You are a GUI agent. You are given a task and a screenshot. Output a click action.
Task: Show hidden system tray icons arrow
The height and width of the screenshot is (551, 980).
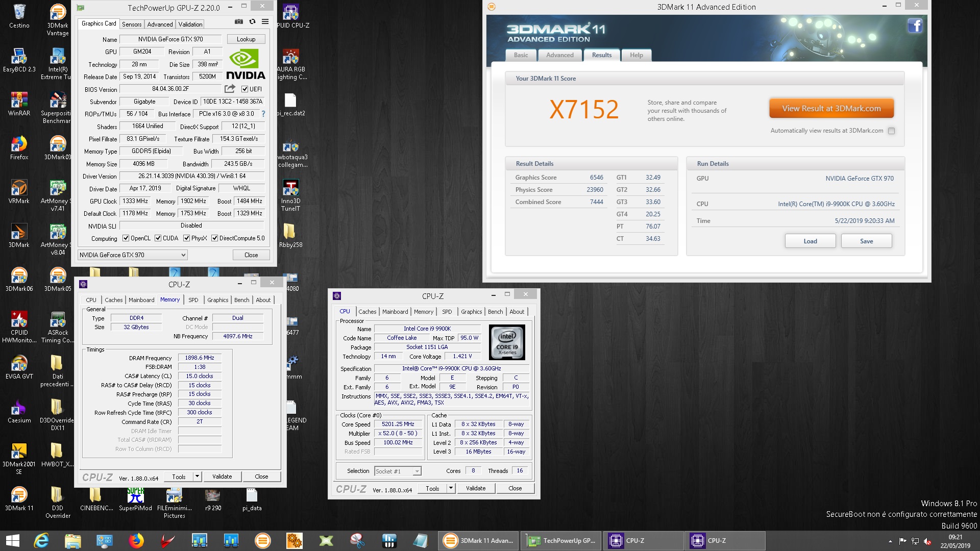[890, 541]
